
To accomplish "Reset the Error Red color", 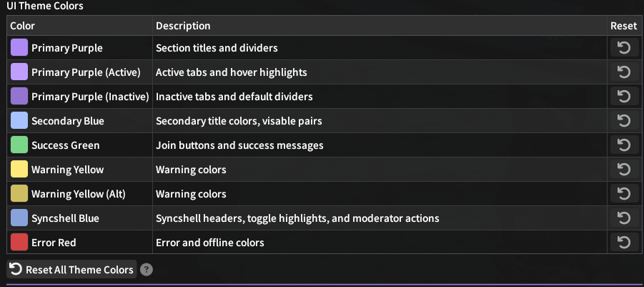I will [623, 243].
